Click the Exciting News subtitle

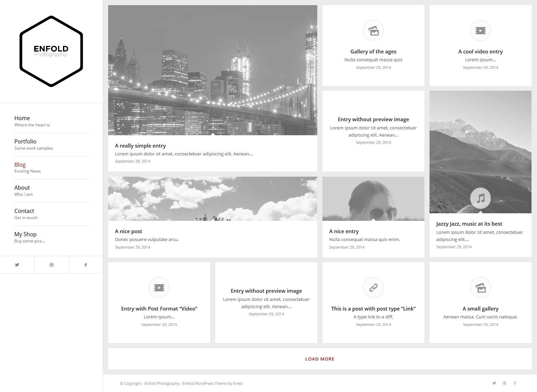pos(27,171)
